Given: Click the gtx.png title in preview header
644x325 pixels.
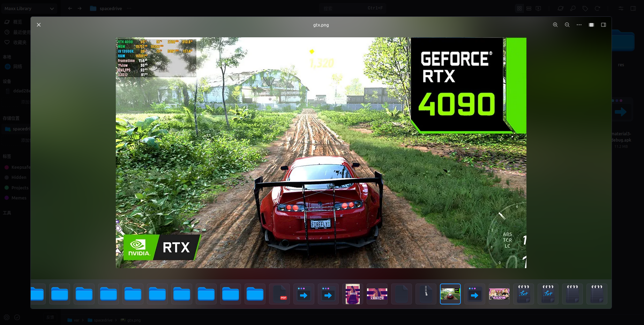Looking at the screenshot, I should tap(321, 25).
